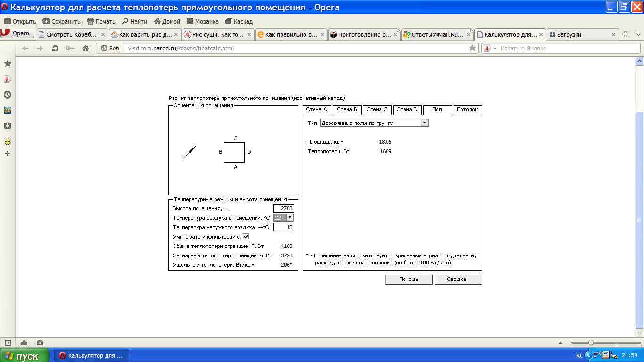Click the Искать в Яндекс search field
The image size is (644, 362).
(569, 48)
